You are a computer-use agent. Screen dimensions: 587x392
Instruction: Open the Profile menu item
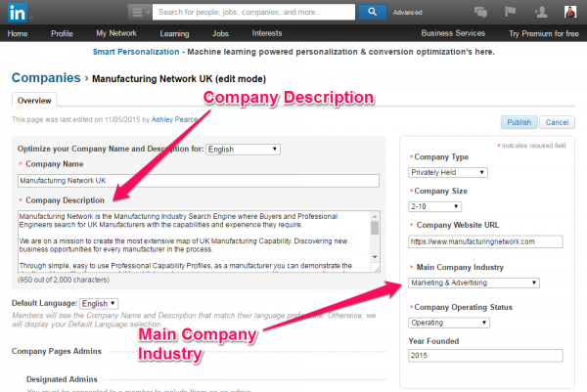62,33
